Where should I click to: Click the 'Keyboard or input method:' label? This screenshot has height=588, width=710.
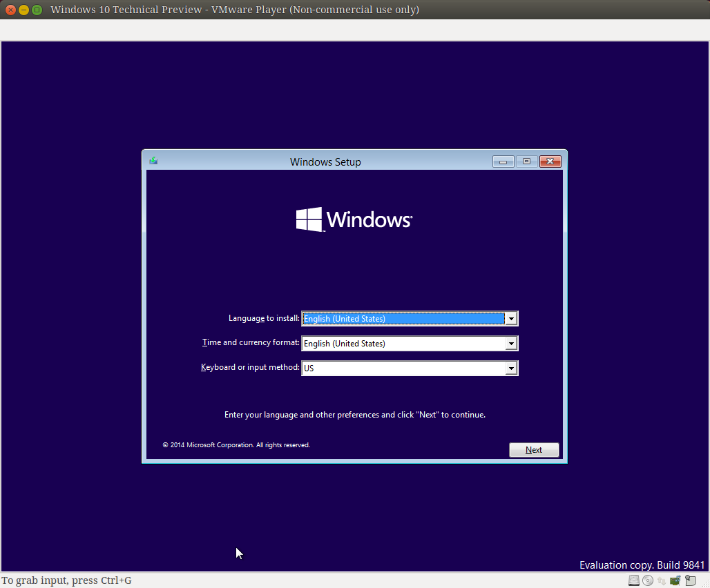click(x=251, y=367)
